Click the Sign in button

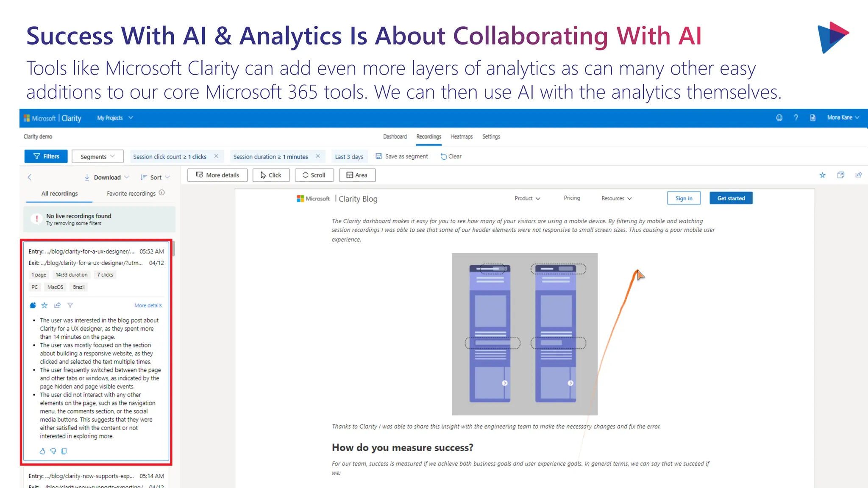(684, 198)
